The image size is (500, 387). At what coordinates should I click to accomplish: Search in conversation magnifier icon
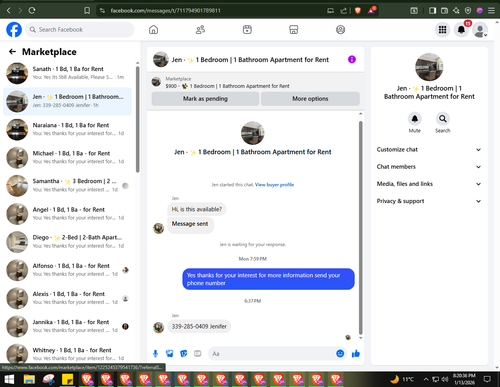pyautogui.click(x=443, y=119)
